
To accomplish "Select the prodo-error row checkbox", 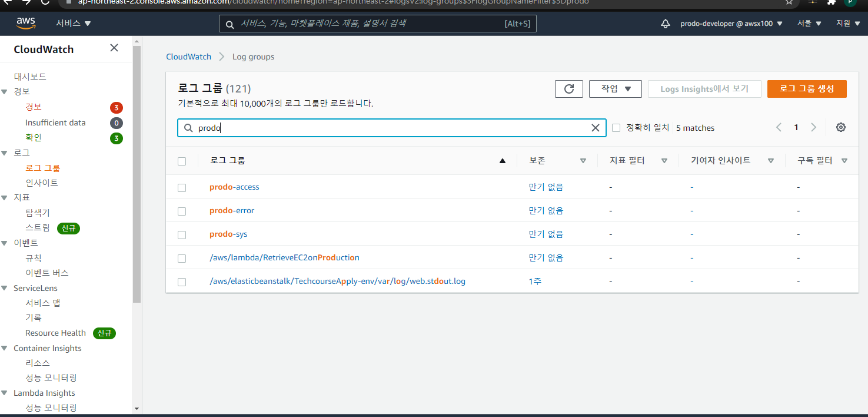I will coord(182,211).
